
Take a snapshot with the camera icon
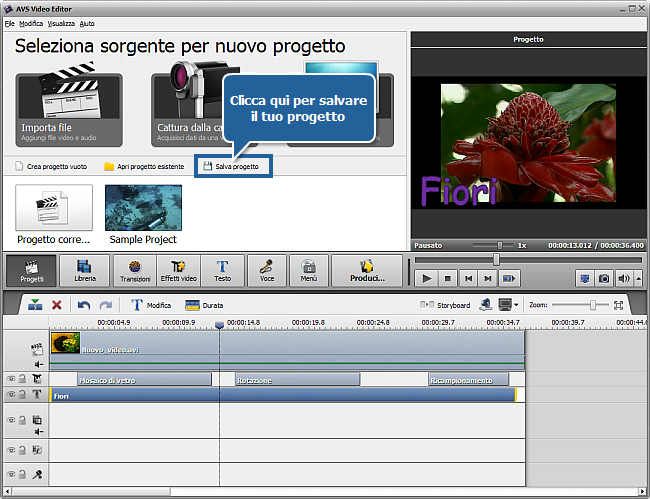pos(605,278)
